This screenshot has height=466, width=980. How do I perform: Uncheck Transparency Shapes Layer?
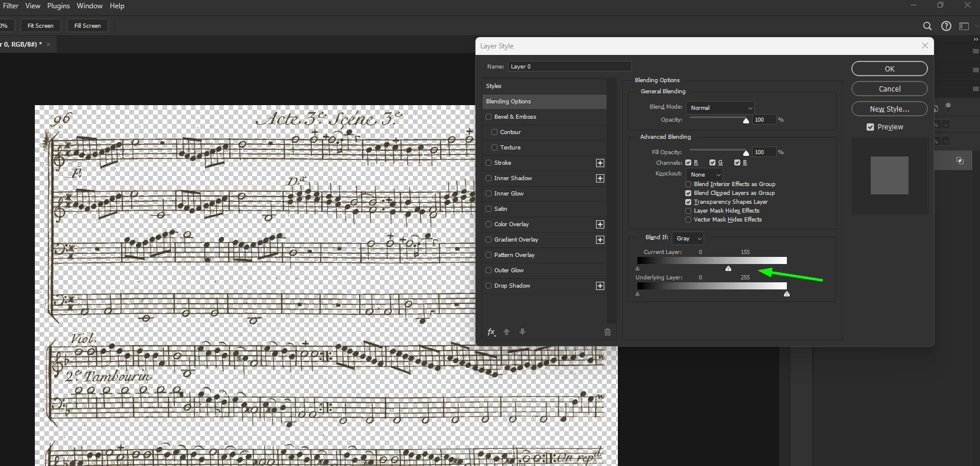[x=688, y=202]
